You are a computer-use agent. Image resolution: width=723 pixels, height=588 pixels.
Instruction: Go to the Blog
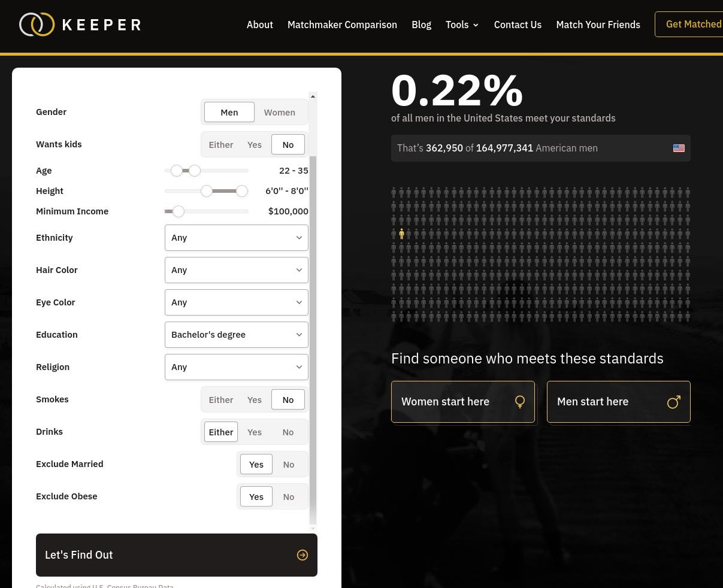pyautogui.click(x=421, y=25)
